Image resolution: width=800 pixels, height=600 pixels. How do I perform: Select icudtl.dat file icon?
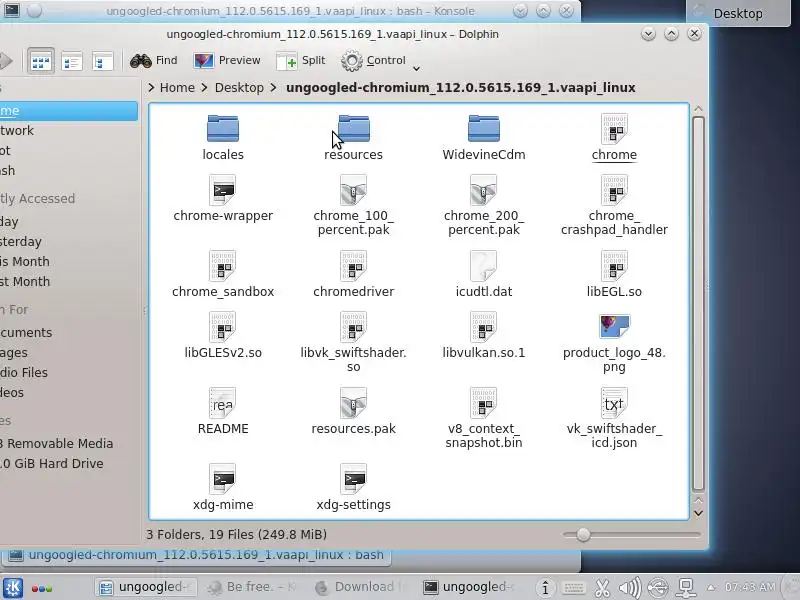tap(484, 266)
